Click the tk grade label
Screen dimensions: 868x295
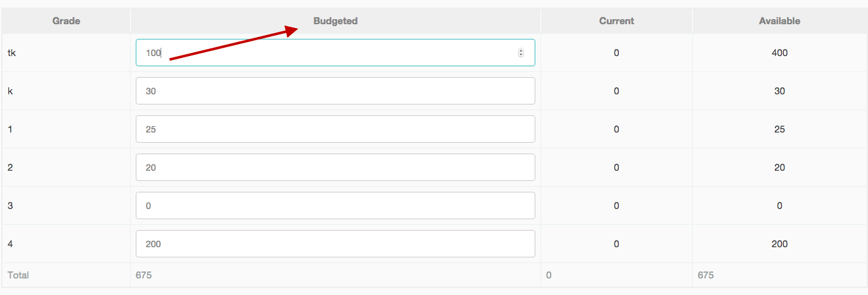(x=11, y=53)
